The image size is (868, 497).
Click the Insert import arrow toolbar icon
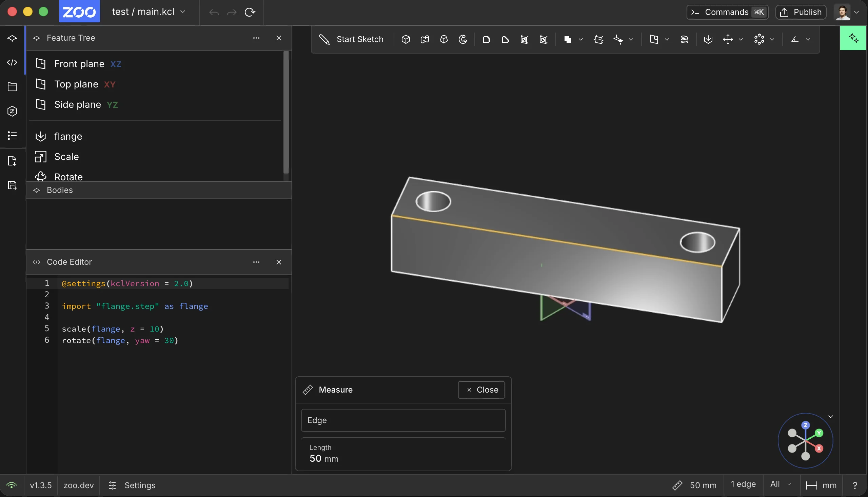pos(708,39)
